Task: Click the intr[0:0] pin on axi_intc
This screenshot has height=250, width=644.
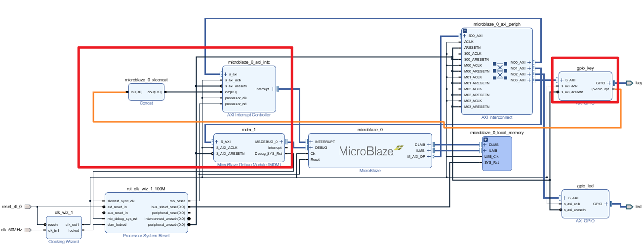Action: click(x=231, y=92)
